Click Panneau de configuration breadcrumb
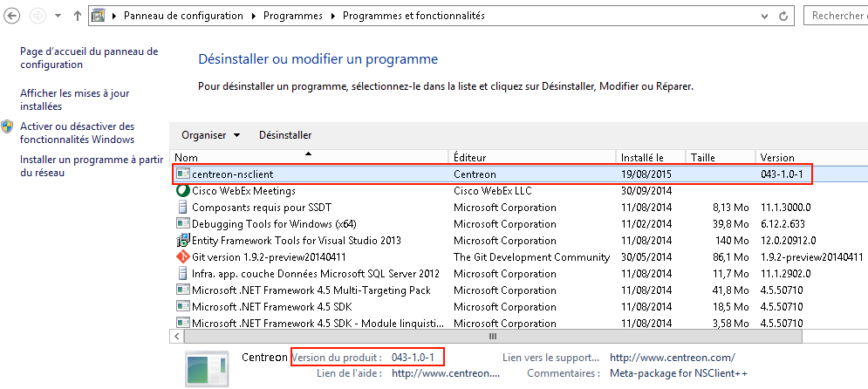 (183, 16)
